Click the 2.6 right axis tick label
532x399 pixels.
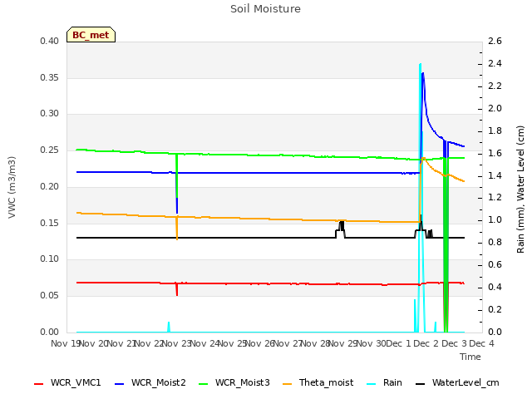495,42
